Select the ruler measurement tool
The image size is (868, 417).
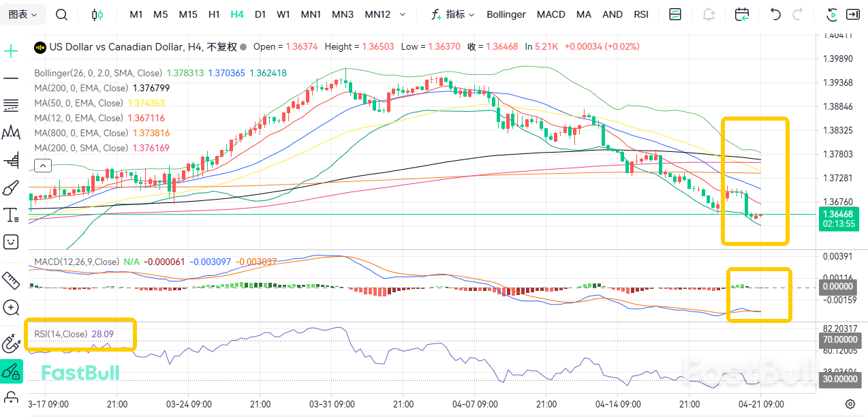[11, 280]
